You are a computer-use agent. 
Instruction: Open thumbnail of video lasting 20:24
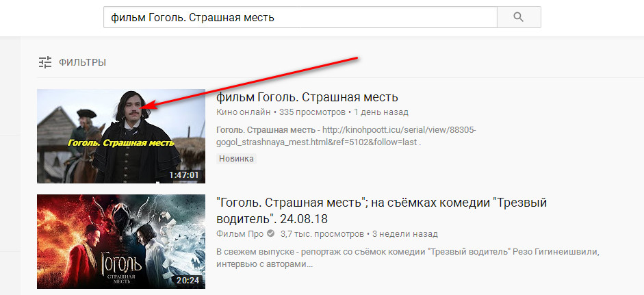point(121,242)
